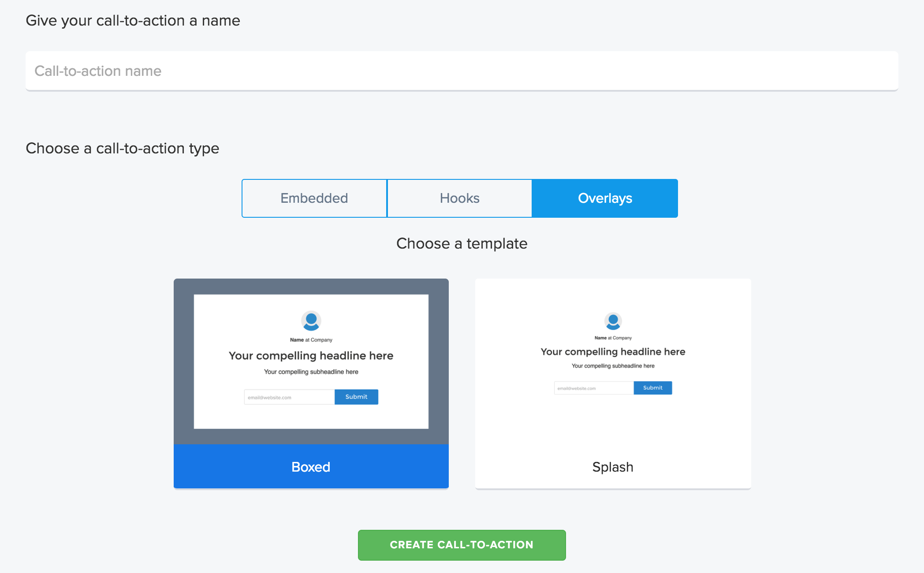924x573 pixels.
Task: Click 'Name at Company' in Boxed preview
Action: 311,340
